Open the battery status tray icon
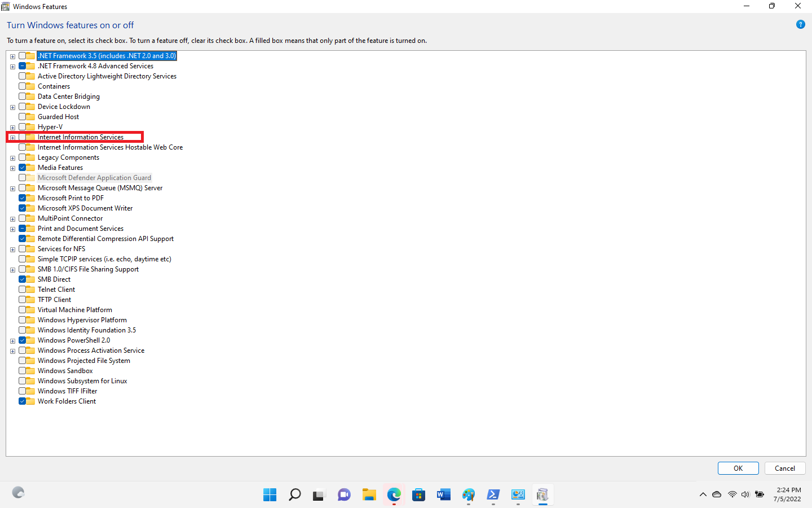The height and width of the screenshot is (508, 812). [760, 494]
